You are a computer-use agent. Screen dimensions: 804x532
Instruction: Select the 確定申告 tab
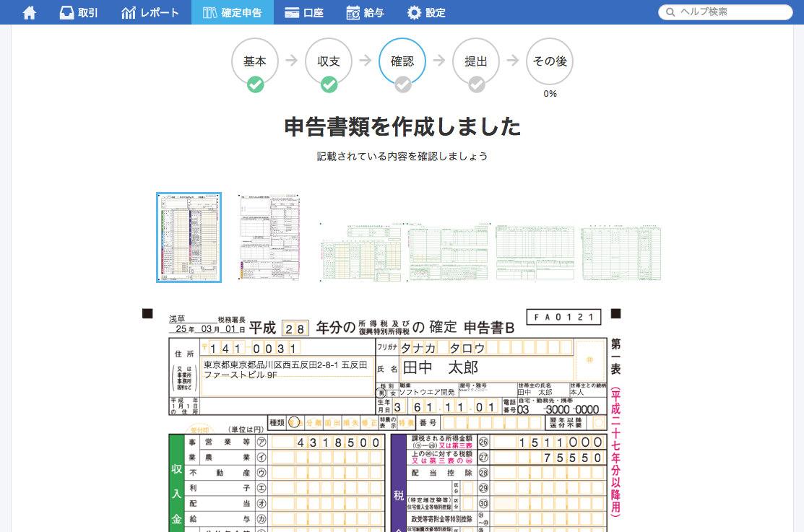(233, 12)
